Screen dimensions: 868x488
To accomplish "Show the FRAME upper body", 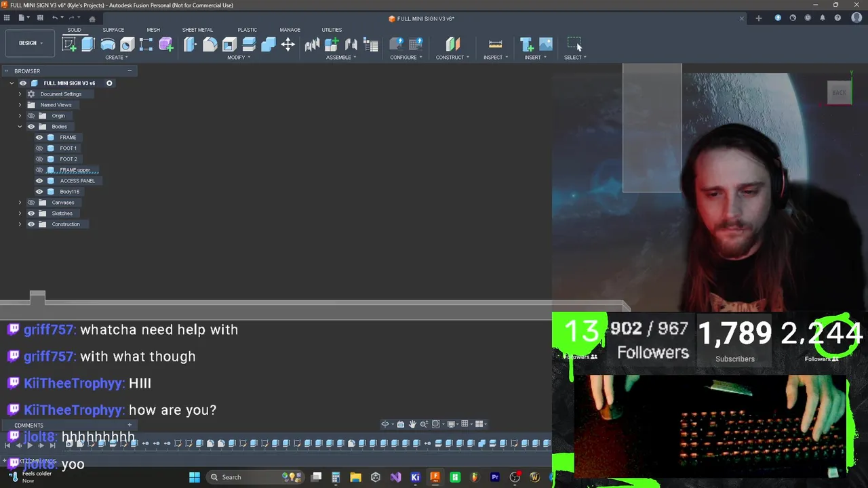I will (39, 170).
